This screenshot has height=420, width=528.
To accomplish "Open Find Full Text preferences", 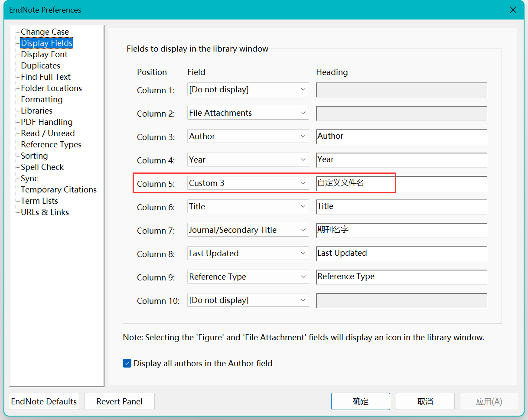I will point(46,77).
